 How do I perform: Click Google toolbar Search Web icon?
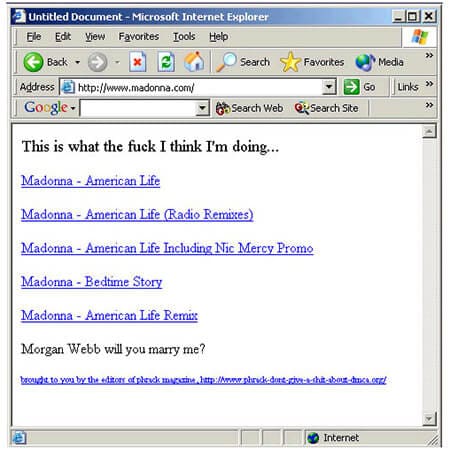click(x=223, y=108)
